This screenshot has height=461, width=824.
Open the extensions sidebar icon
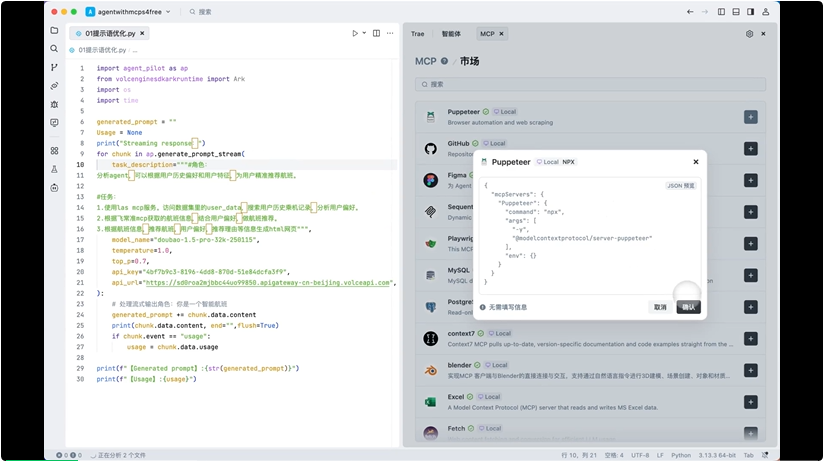[54, 151]
